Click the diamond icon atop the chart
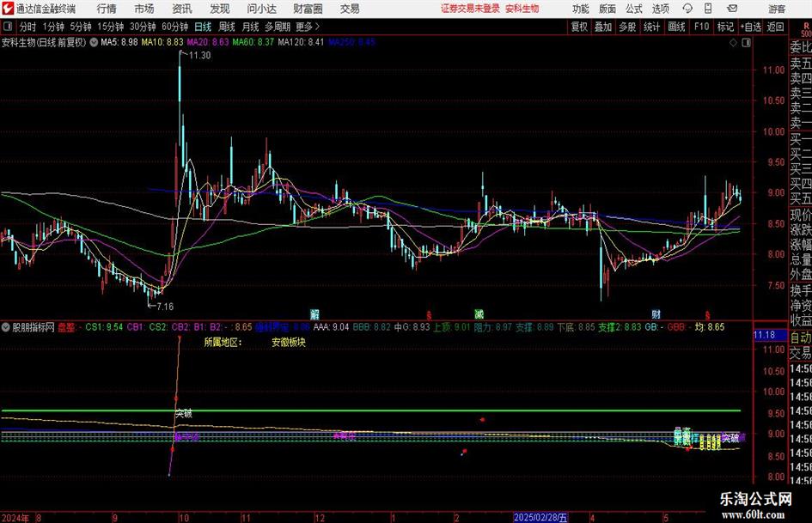 [x=733, y=42]
